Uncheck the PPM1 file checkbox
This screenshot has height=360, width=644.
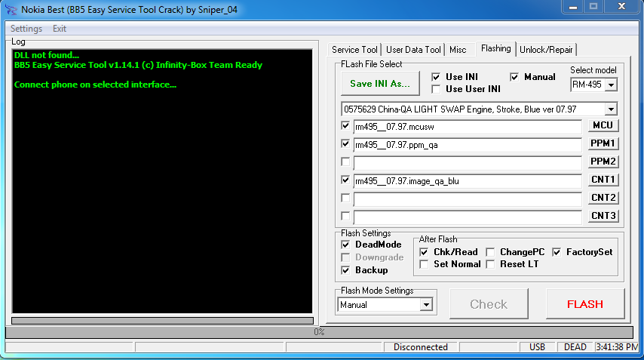click(x=345, y=144)
